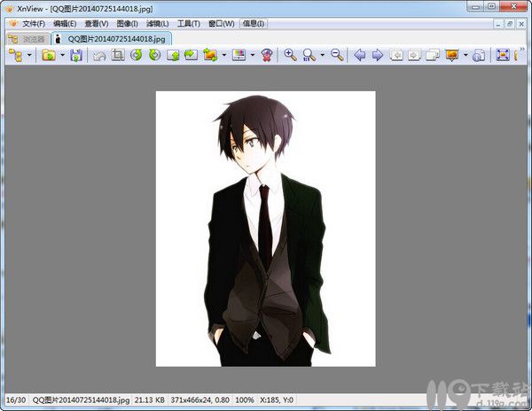This screenshot has height=411, width=532.
Task: Open the browser tree view icon
Action: pos(16,55)
